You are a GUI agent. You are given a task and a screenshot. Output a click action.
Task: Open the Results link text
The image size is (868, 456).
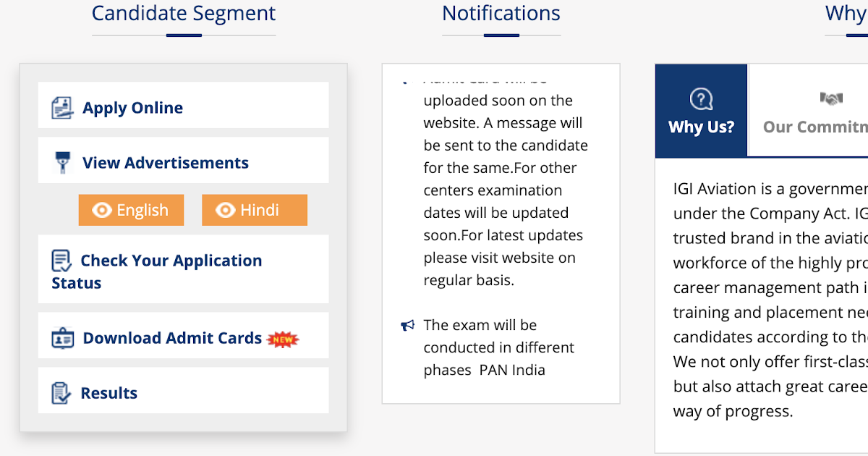coord(109,393)
